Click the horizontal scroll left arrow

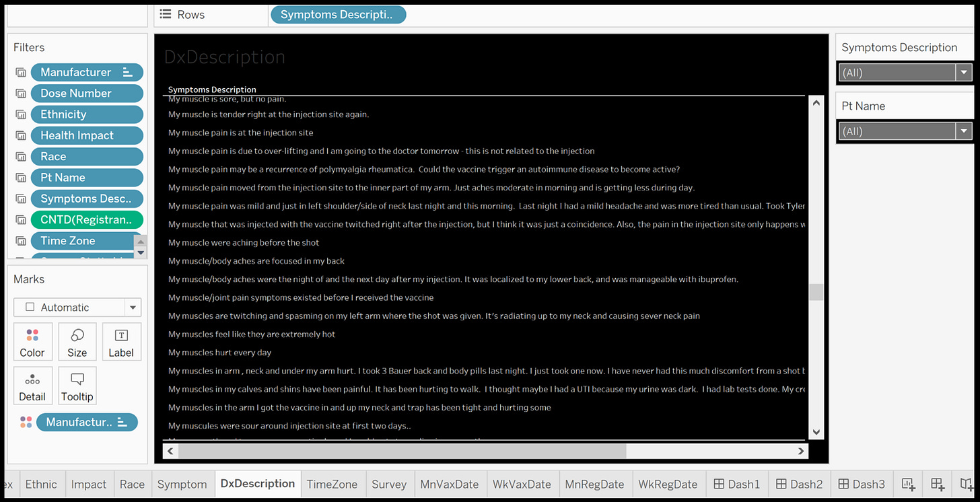170,451
